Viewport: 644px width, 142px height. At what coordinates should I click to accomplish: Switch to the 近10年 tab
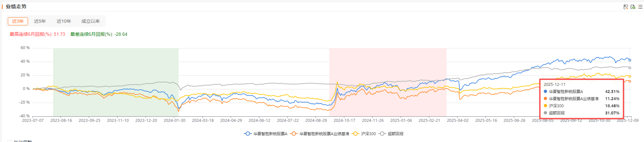pyautogui.click(x=64, y=21)
